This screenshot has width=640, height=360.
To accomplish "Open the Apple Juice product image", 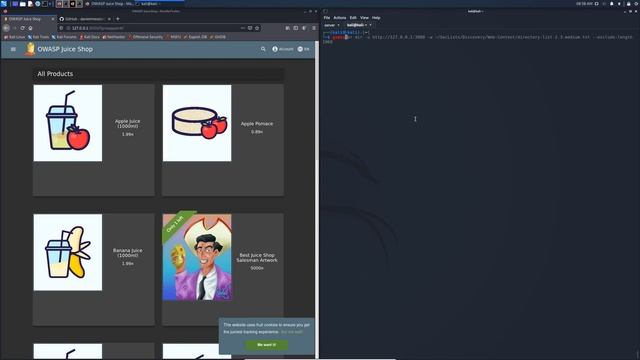I will (x=68, y=123).
